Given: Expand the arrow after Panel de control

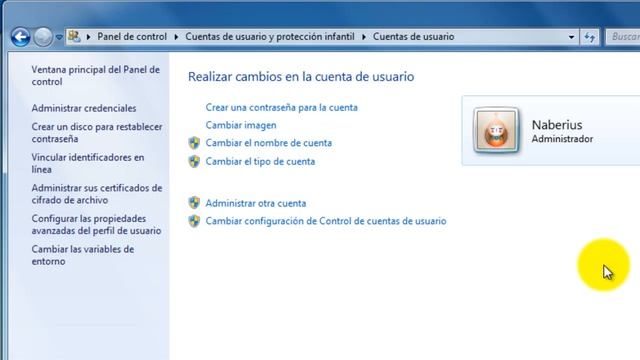Looking at the screenshot, I should point(176,37).
